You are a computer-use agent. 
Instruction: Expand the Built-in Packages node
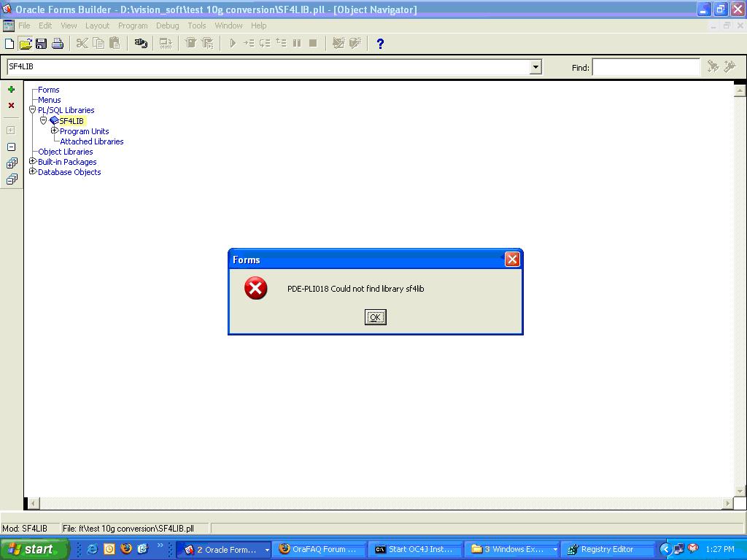(32, 161)
